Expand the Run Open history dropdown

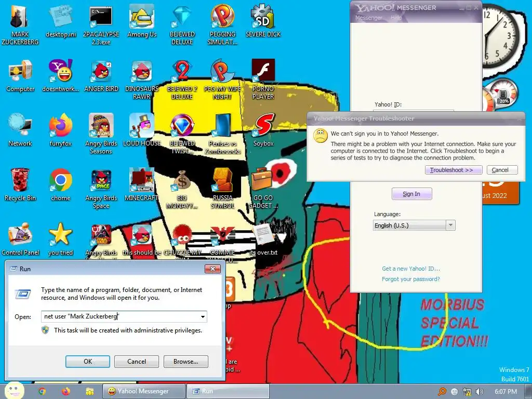click(x=203, y=316)
